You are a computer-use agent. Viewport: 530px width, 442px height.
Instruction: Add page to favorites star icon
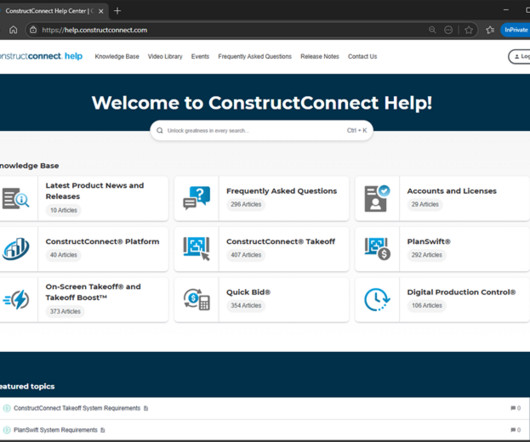point(468,30)
